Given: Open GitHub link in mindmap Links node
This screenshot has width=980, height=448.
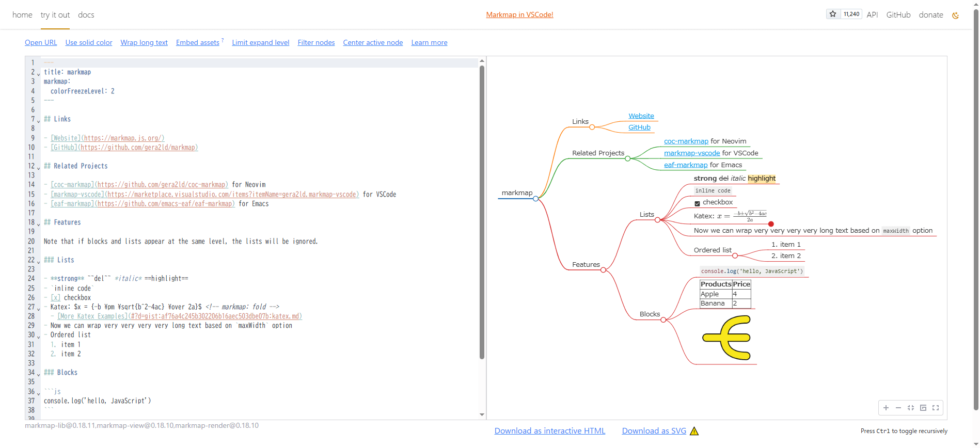Looking at the screenshot, I should pos(639,127).
